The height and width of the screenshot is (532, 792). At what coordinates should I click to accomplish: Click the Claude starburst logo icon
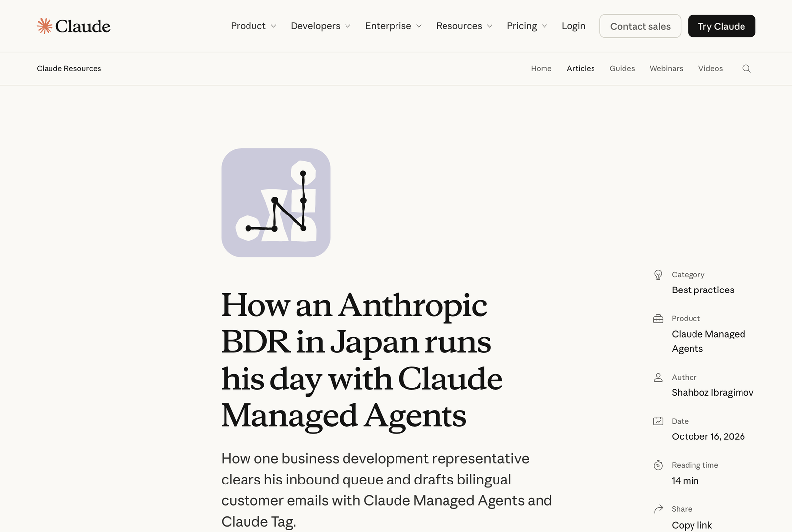(45, 26)
